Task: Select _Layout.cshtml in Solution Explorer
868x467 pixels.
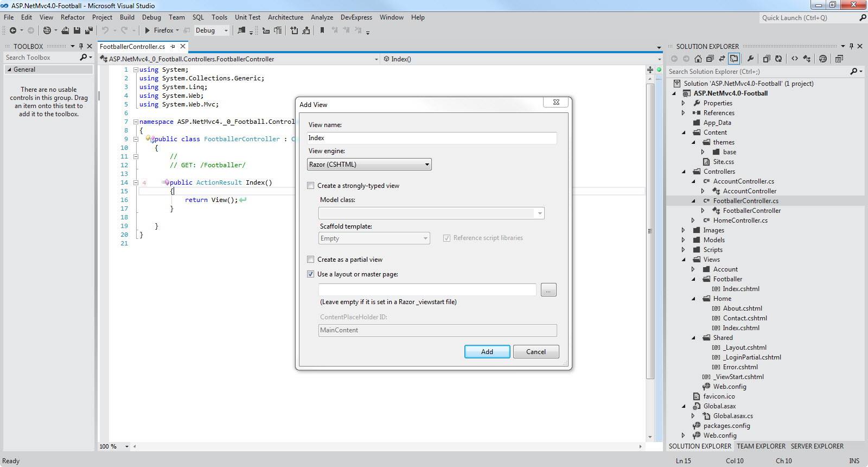Action: tap(744, 348)
